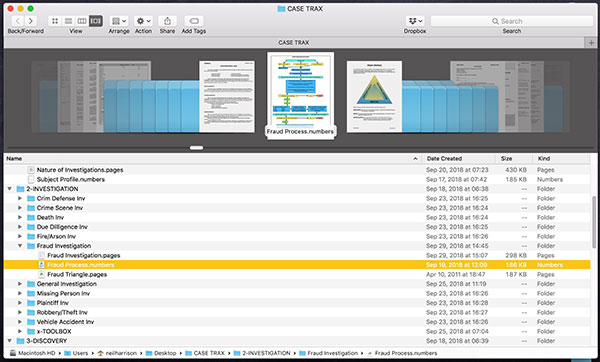
Task: Select Subject Profile.numbers file
Action: 297,179
